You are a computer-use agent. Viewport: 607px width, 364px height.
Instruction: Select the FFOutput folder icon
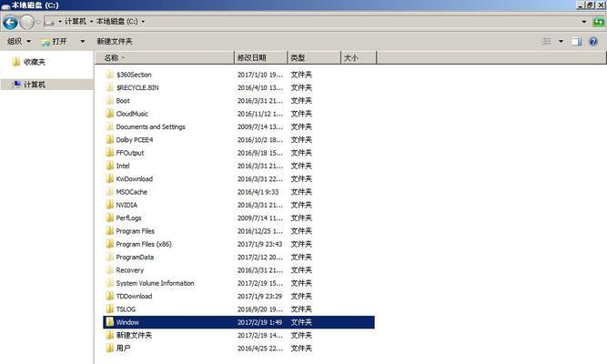[x=110, y=153]
